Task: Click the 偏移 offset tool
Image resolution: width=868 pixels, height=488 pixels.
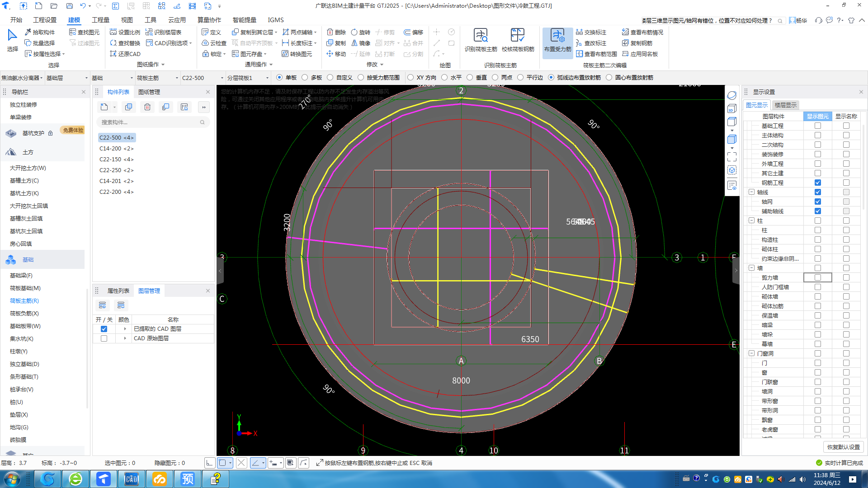Action: click(x=414, y=32)
